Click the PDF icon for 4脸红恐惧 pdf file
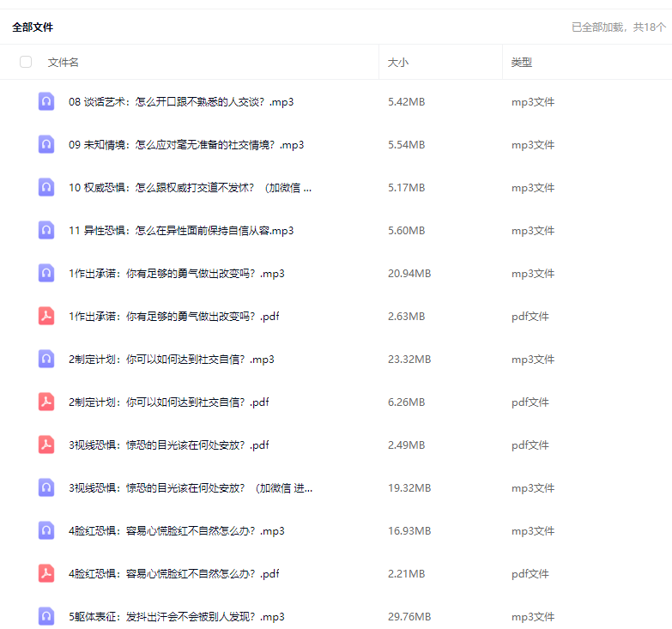The height and width of the screenshot is (629, 672). point(46,573)
